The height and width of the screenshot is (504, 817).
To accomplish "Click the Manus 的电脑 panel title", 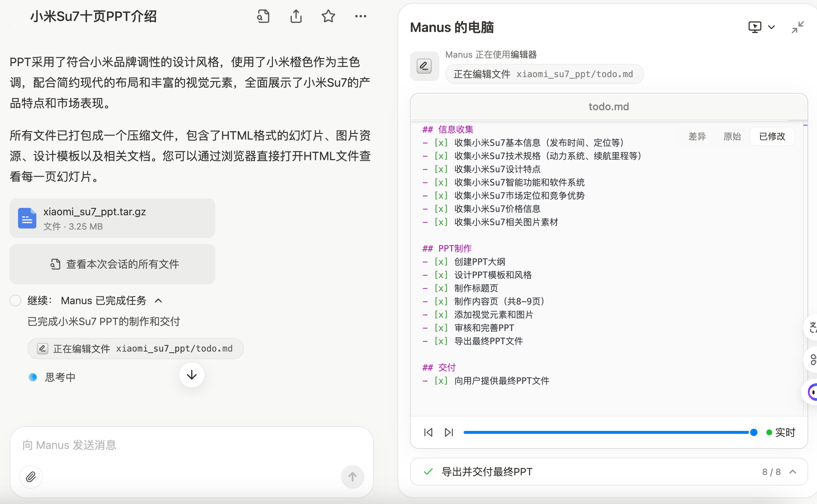I will tap(452, 27).
